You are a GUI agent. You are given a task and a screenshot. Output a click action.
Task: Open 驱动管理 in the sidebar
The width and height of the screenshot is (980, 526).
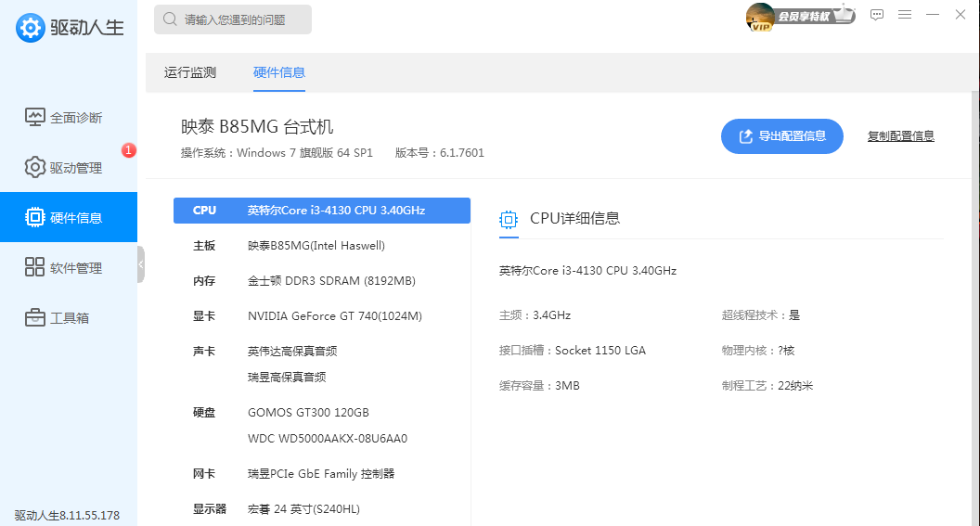click(69, 167)
